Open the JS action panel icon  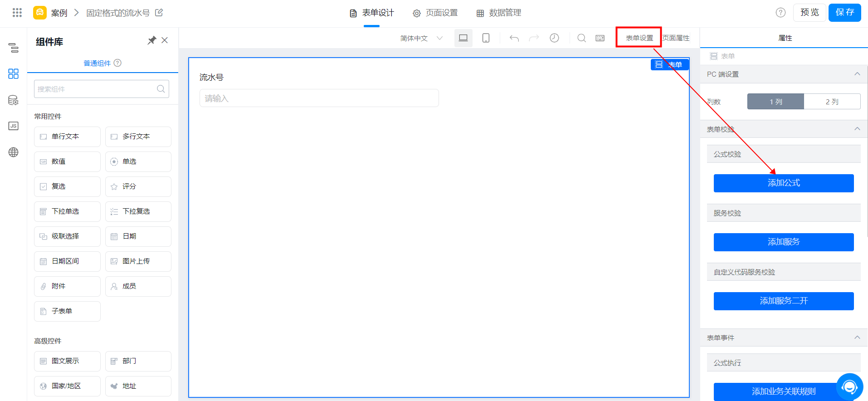pos(14,126)
